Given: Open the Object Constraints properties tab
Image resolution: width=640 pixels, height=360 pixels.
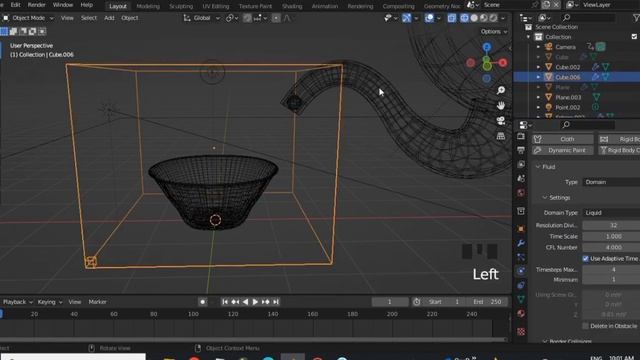Looking at the screenshot, I should coord(521,285).
